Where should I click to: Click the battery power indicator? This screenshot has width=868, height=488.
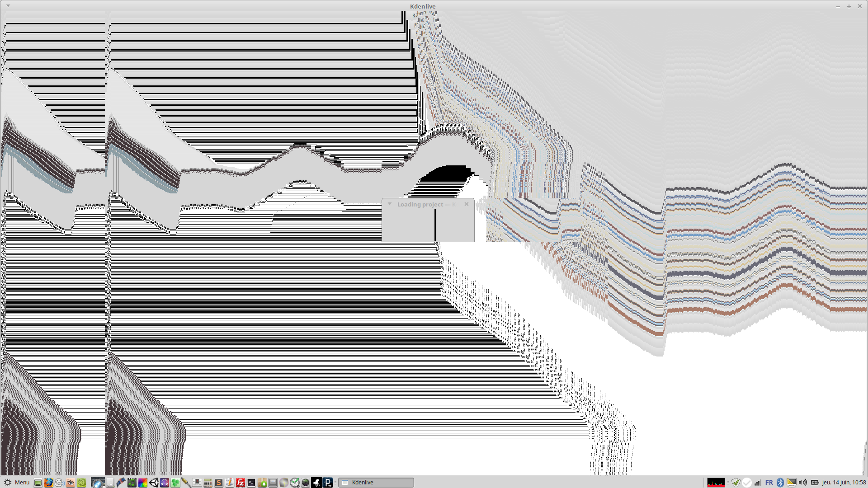(x=815, y=483)
